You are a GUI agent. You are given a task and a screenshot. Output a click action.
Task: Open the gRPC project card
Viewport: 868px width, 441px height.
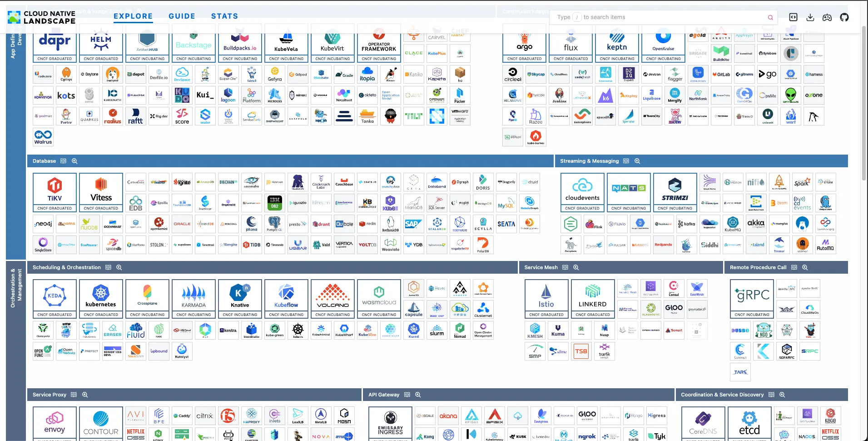point(752,299)
